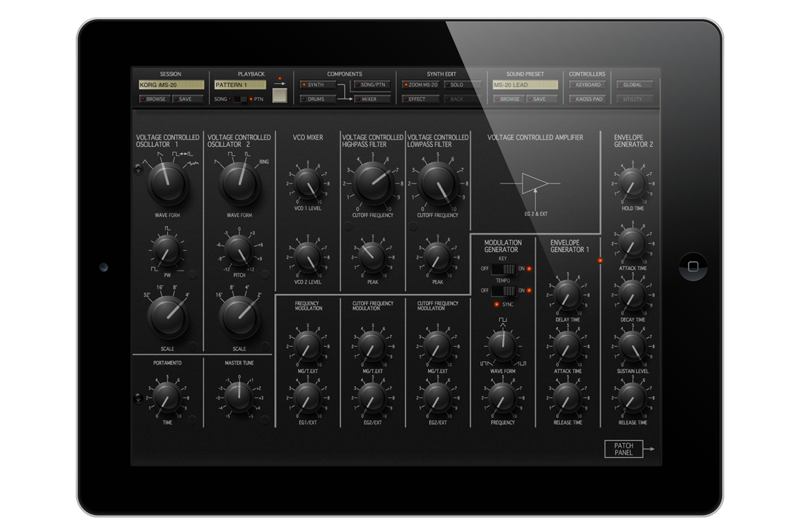The image size is (798, 532).
Task: Click the Envelope Generator 1 Release Time knob
Action: 567,397
